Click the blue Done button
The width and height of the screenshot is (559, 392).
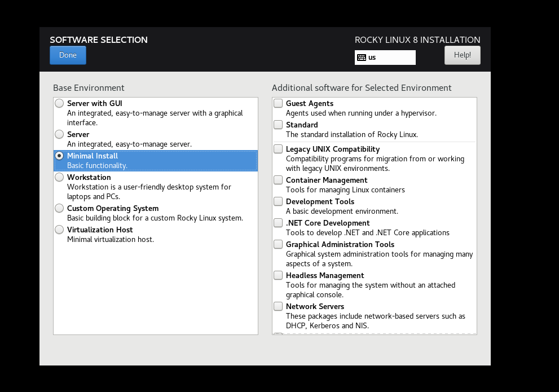pos(68,55)
